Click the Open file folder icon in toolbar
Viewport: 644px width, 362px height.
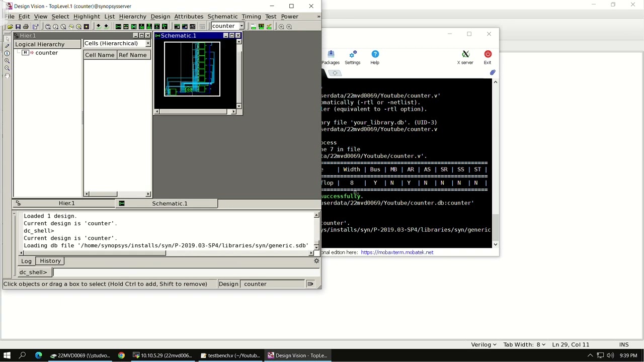click(x=10, y=27)
